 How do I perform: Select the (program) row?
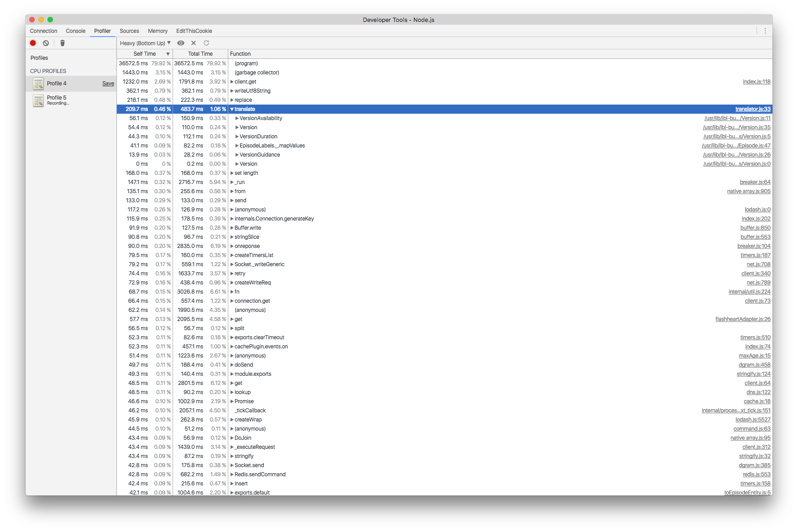(444, 63)
